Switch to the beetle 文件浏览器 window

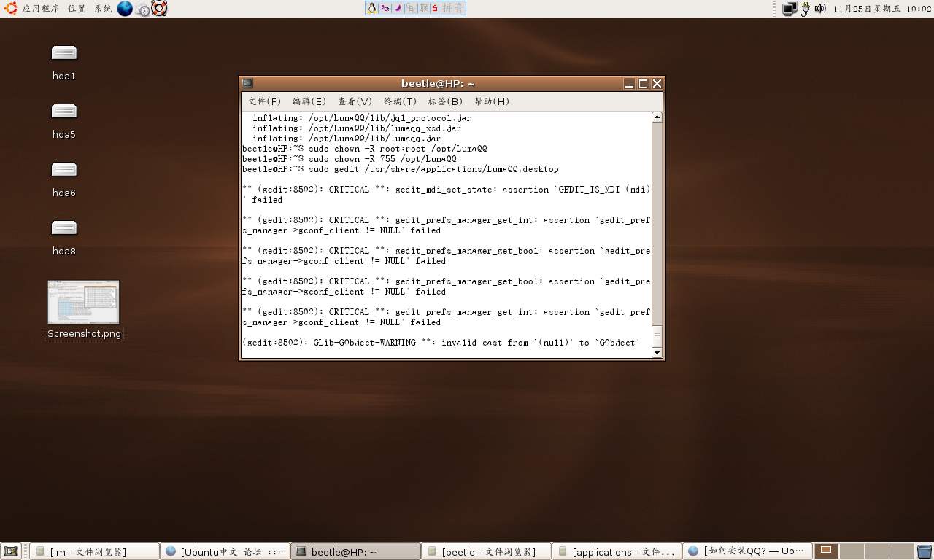pos(486,551)
